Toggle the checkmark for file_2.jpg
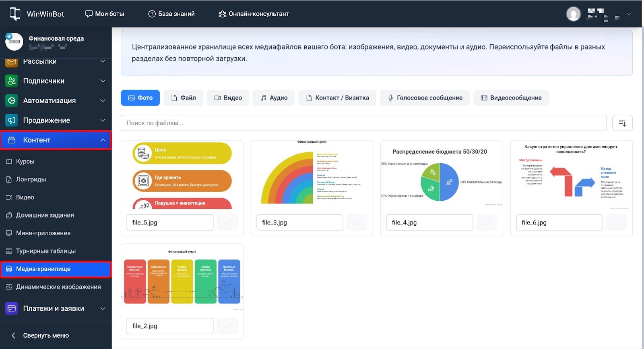Viewport: 644px width, 349px height. [227, 326]
